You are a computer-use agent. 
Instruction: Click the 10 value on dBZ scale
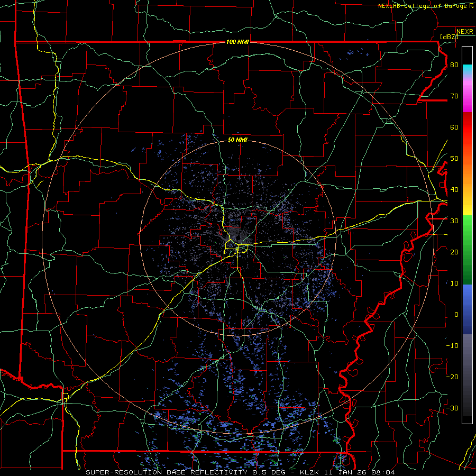click(x=454, y=283)
